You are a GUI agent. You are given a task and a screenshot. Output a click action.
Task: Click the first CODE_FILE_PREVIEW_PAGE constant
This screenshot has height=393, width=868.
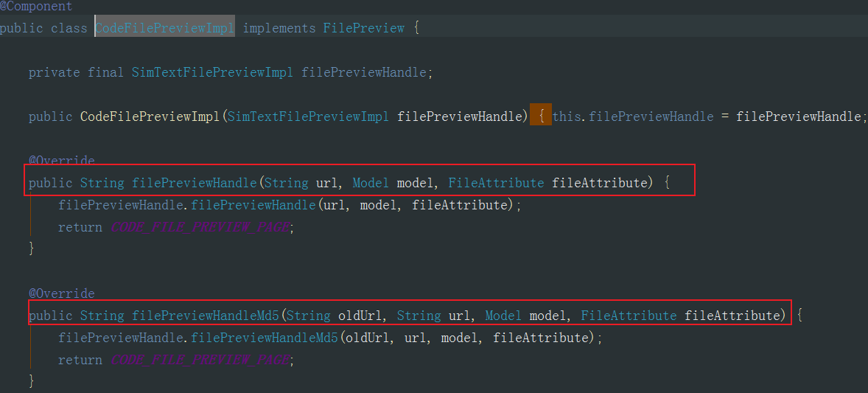(200, 227)
